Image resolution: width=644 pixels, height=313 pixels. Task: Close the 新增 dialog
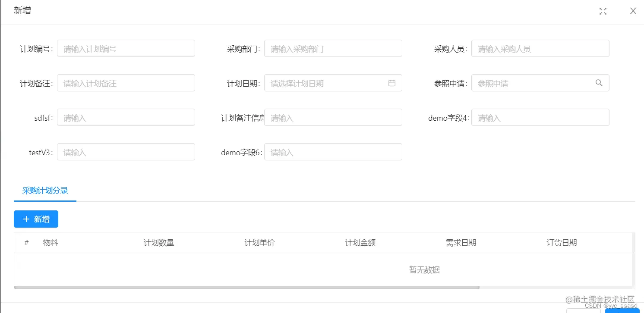tap(633, 11)
